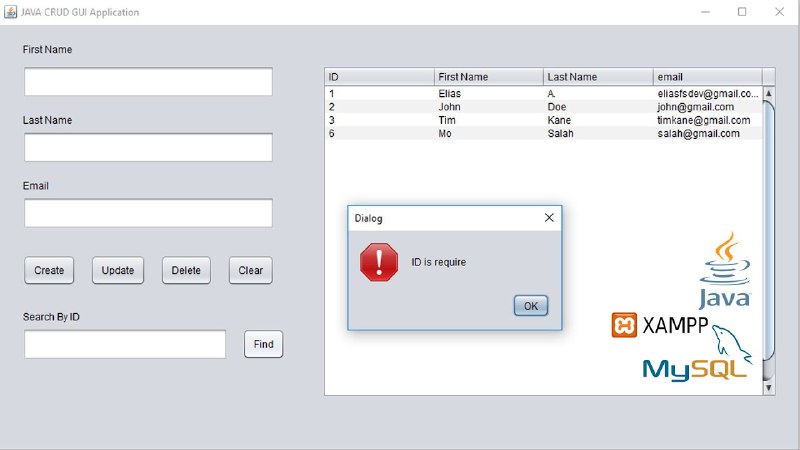The image size is (800, 450).
Task: Select table cell 'Mo'
Action: click(x=489, y=133)
